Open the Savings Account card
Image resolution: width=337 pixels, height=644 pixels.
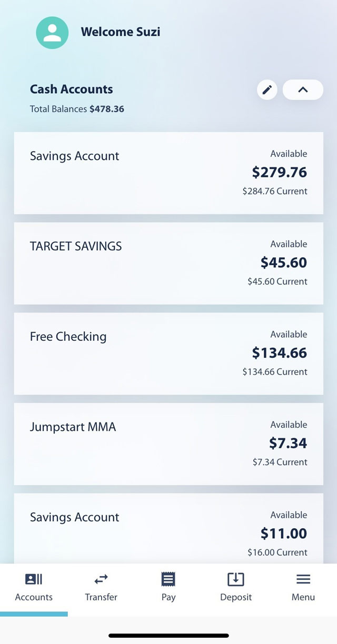pyautogui.click(x=168, y=174)
